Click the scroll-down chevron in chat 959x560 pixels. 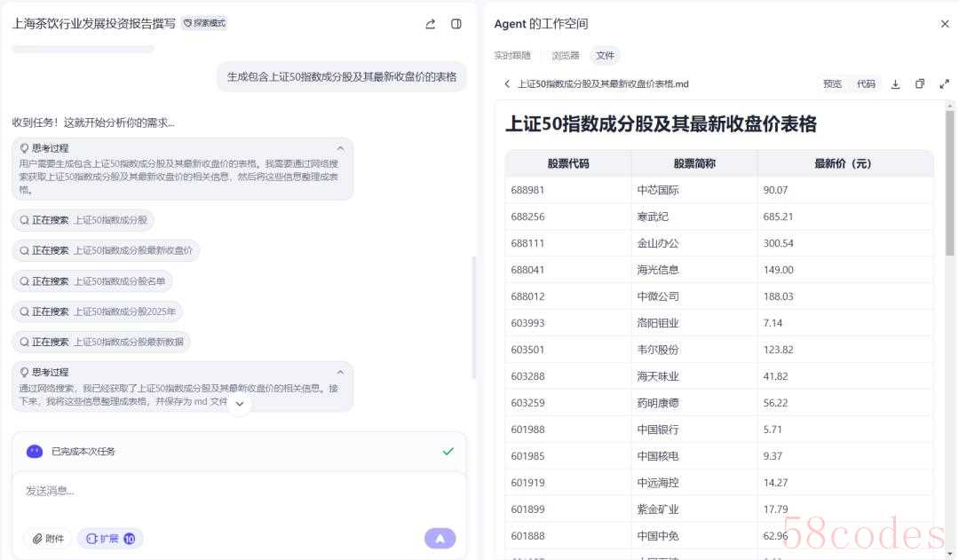[240, 404]
